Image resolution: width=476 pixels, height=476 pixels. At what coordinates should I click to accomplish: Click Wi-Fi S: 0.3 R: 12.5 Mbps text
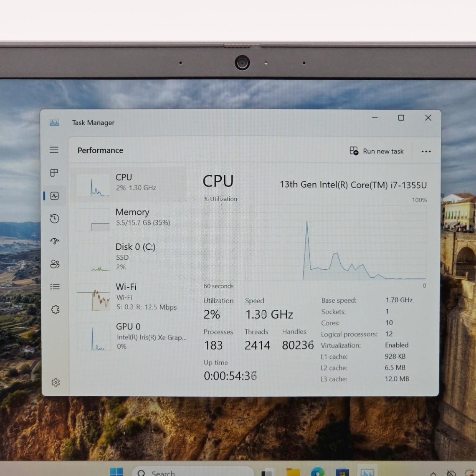[147, 307]
